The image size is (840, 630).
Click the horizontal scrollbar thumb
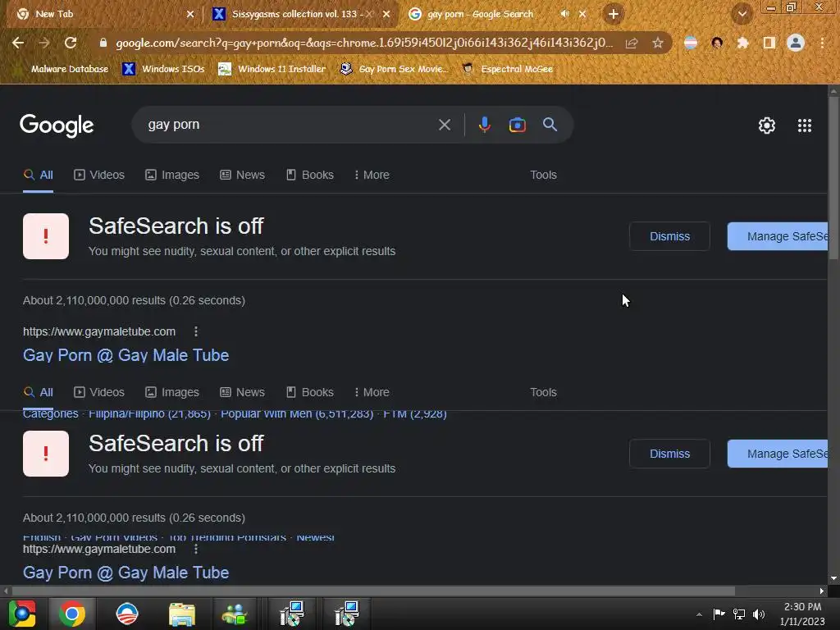(373, 591)
